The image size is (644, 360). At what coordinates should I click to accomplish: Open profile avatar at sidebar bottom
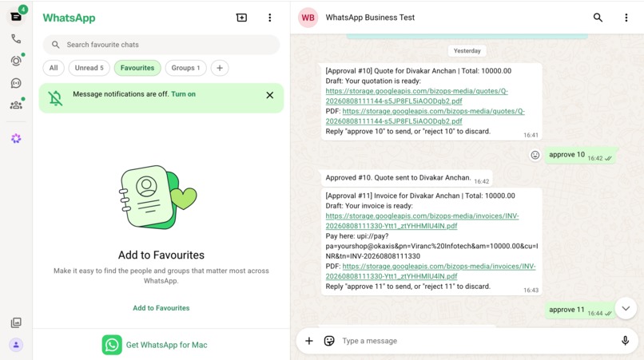(16, 345)
